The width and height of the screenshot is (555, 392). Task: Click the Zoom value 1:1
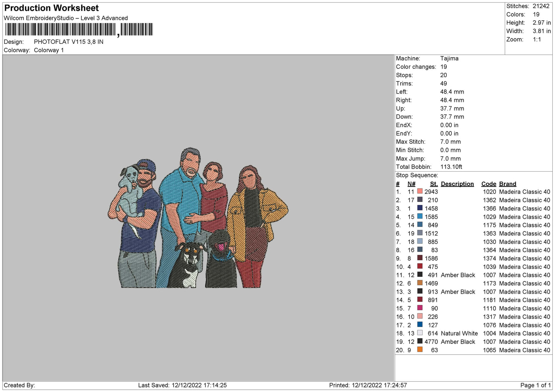[537, 40]
